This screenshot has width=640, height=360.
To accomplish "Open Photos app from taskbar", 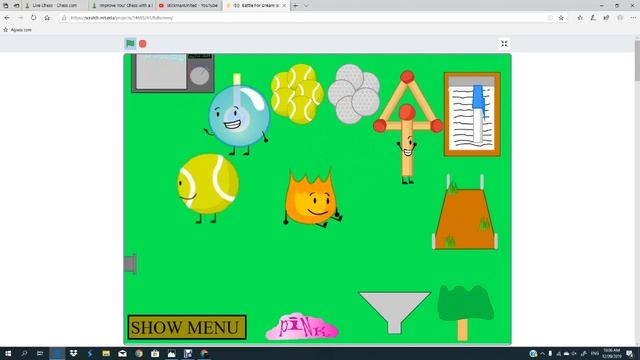I will click(171, 353).
